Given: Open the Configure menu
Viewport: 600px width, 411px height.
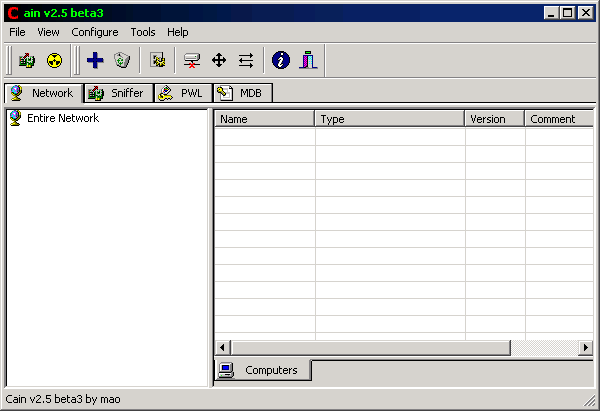Looking at the screenshot, I should pos(94,32).
